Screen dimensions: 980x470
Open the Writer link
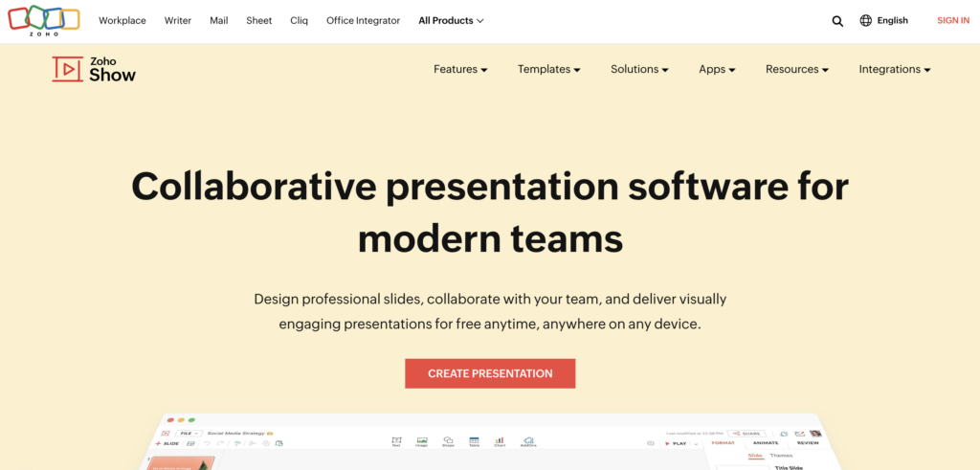pyautogui.click(x=177, y=21)
